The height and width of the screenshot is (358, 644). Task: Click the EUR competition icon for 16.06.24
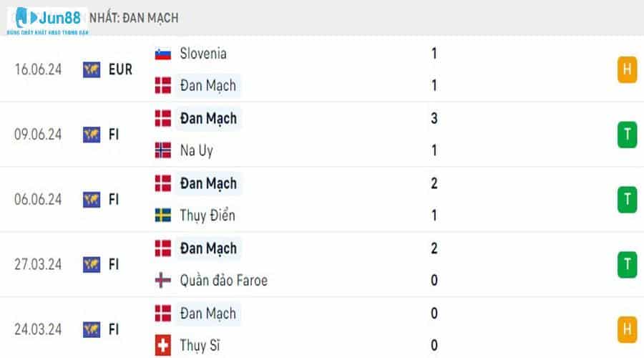point(92,69)
